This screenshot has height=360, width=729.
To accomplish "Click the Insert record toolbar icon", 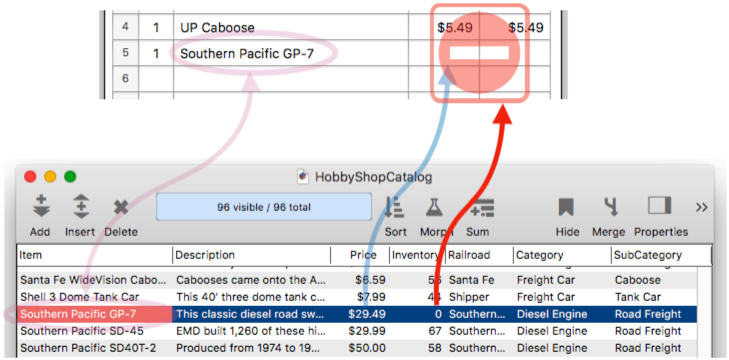I will [x=80, y=207].
